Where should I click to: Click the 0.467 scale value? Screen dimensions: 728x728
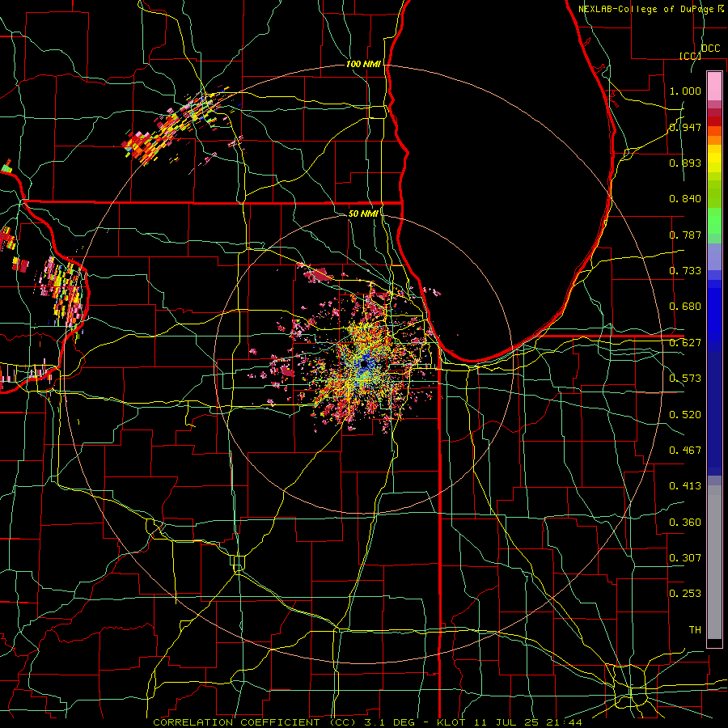point(685,451)
